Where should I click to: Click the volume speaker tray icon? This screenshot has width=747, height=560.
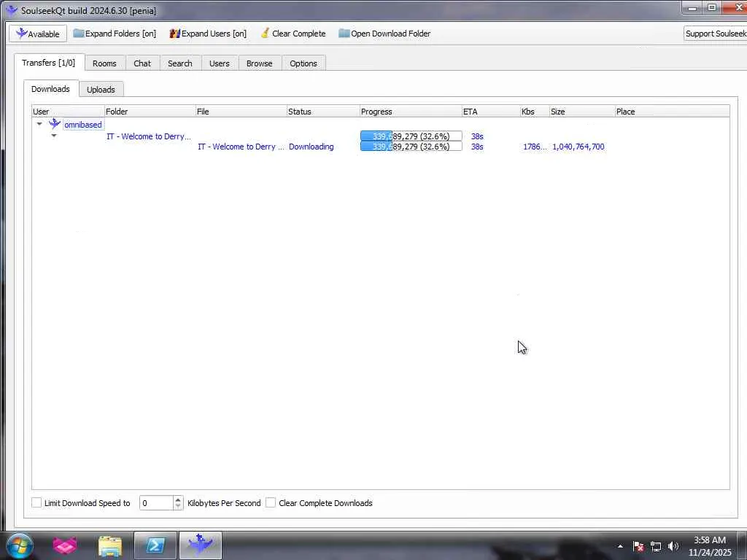click(x=673, y=546)
